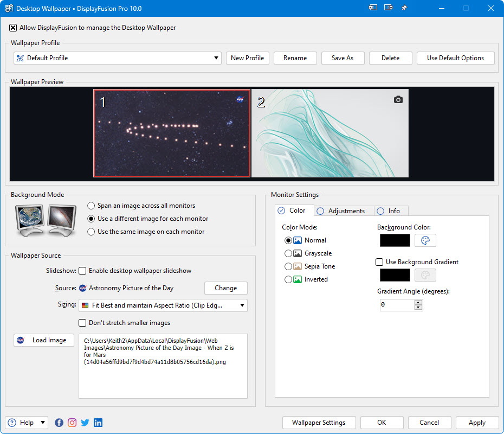Image resolution: width=504 pixels, height=434 pixels.
Task: Click the black Background Color swatch
Action: (x=395, y=240)
